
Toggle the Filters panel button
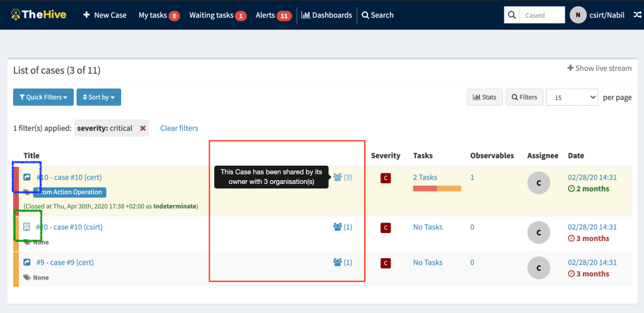524,98
